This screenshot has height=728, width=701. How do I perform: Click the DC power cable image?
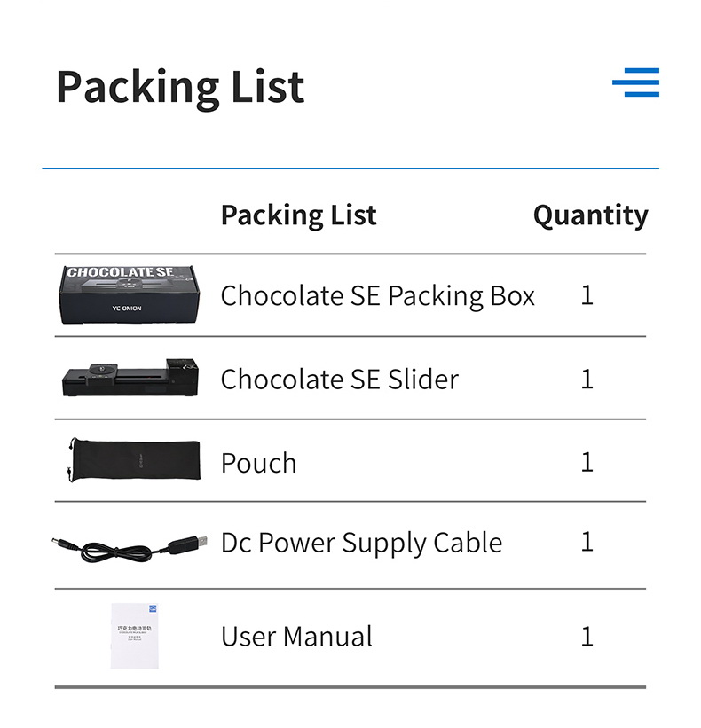pos(131,544)
